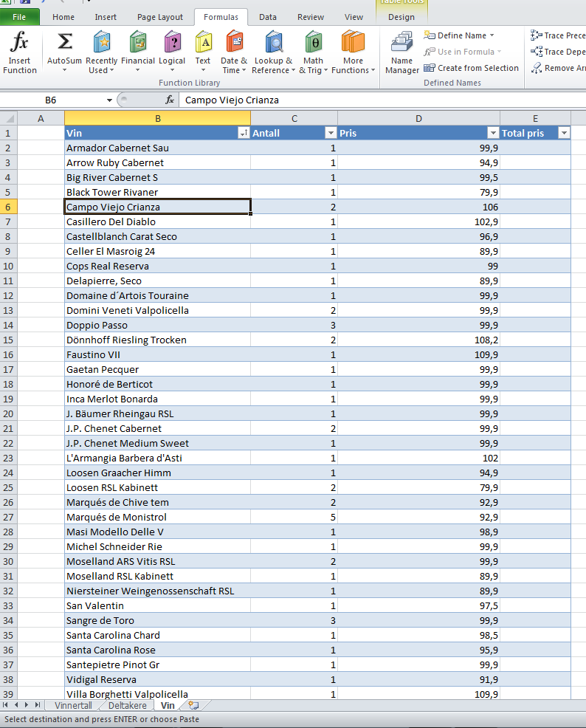This screenshot has height=728, width=586.
Task: Open the Insert Function dialog
Action: 19,52
